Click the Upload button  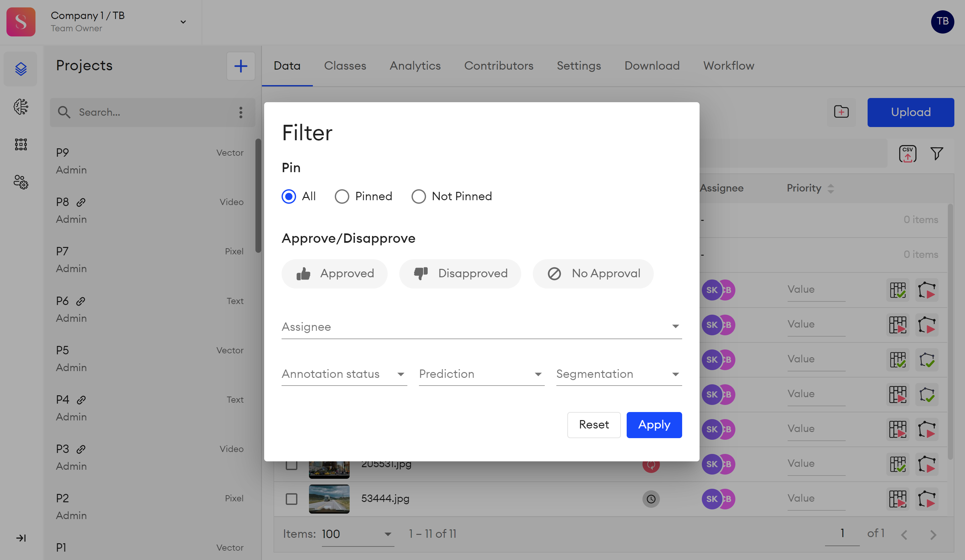[910, 112]
